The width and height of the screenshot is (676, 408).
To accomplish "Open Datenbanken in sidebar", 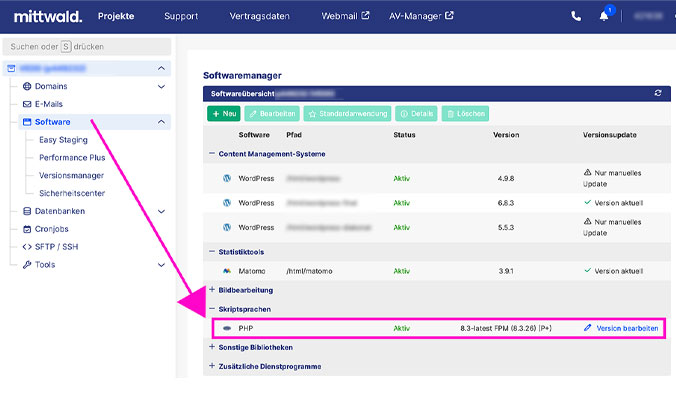I will pyautogui.click(x=59, y=211).
